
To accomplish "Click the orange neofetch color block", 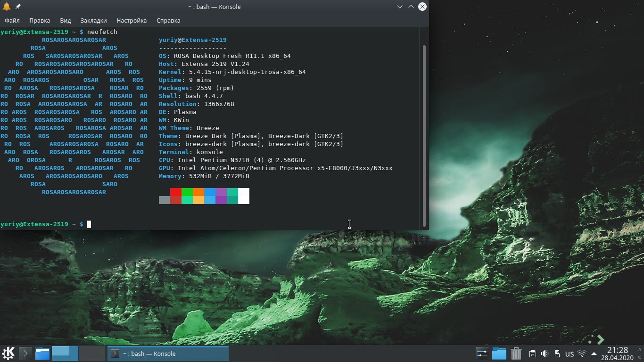I will click(198, 192).
